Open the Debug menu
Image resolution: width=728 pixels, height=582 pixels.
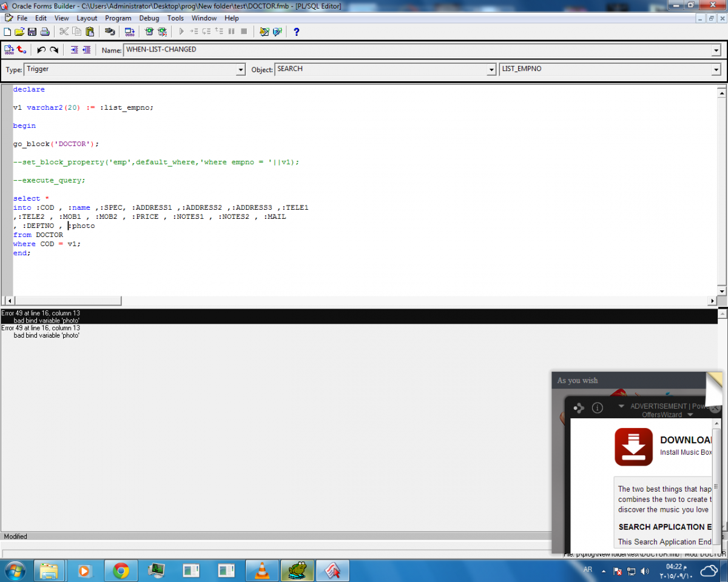[149, 18]
